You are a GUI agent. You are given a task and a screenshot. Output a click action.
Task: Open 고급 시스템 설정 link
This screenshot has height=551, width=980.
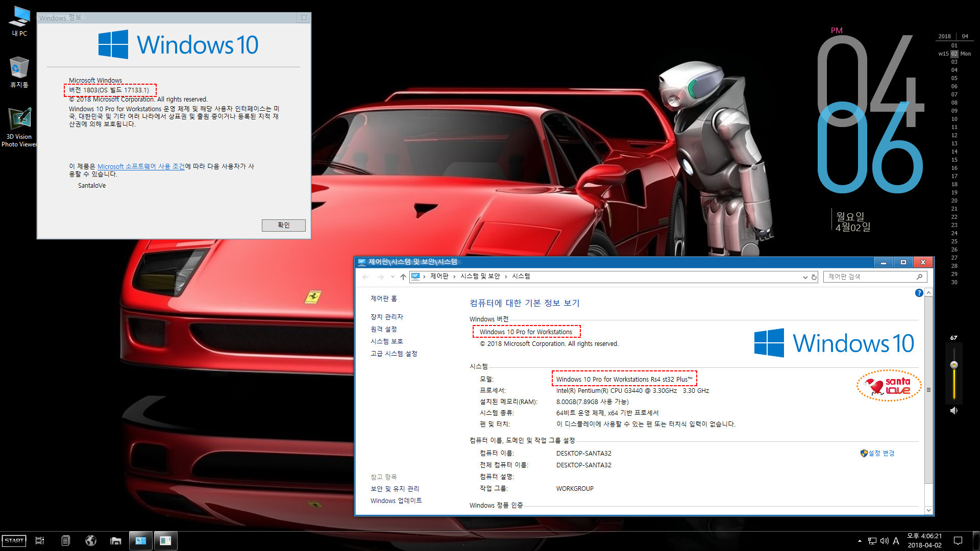(394, 354)
